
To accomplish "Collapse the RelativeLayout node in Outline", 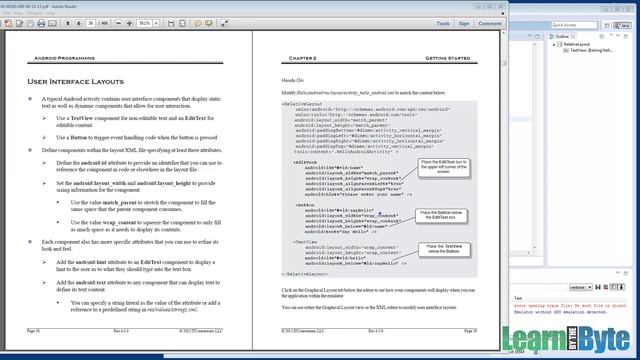I will tap(554, 44).
